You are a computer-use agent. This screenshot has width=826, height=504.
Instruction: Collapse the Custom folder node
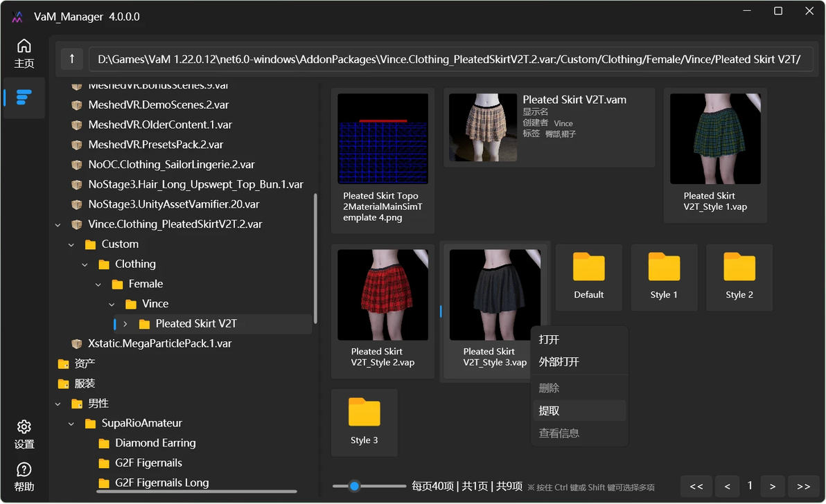tap(71, 244)
